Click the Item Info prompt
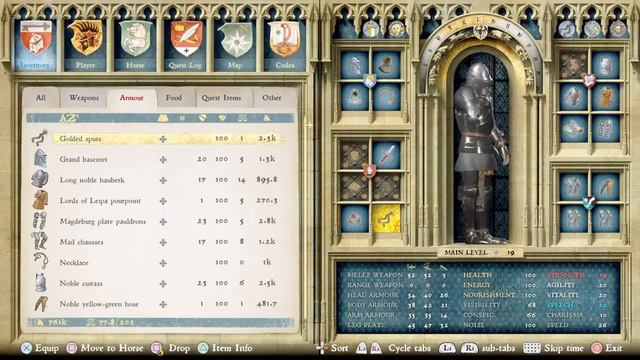Viewport: 640px width, 360px height. pos(225,348)
